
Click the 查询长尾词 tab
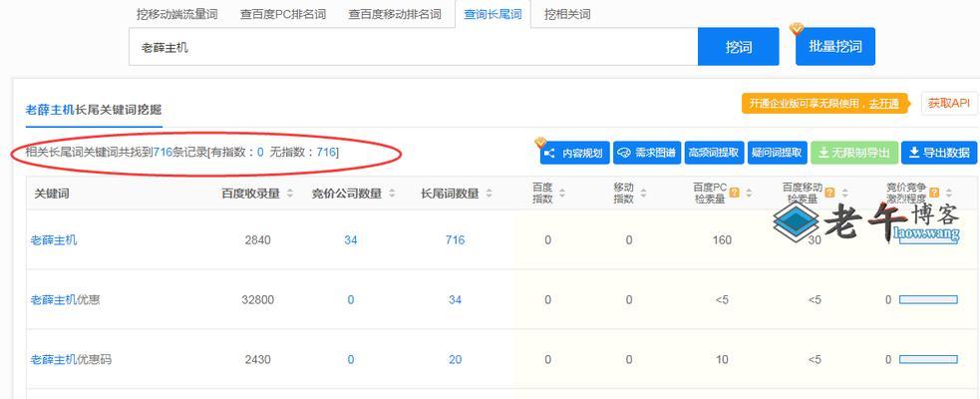click(492, 14)
